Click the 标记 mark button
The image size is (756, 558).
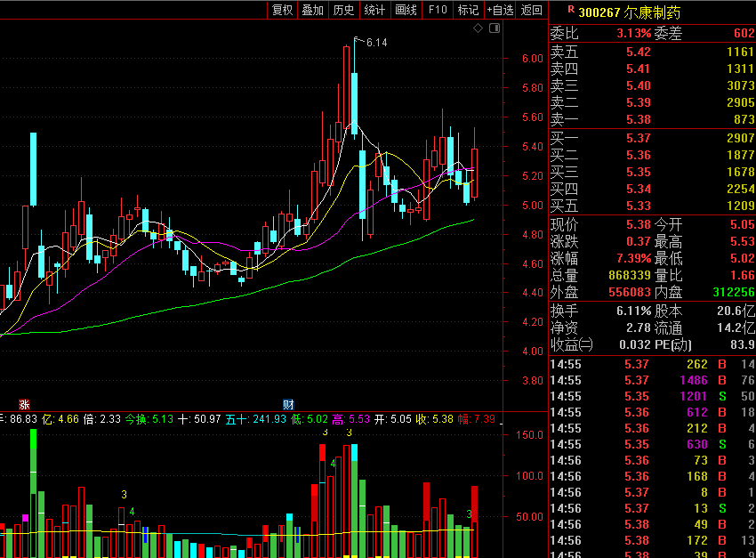tap(468, 10)
